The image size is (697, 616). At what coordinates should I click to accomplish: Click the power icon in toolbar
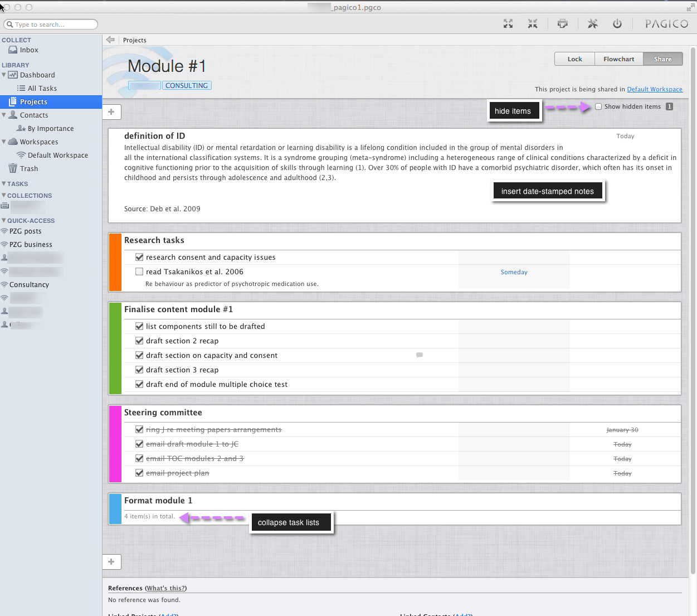click(617, 23)
